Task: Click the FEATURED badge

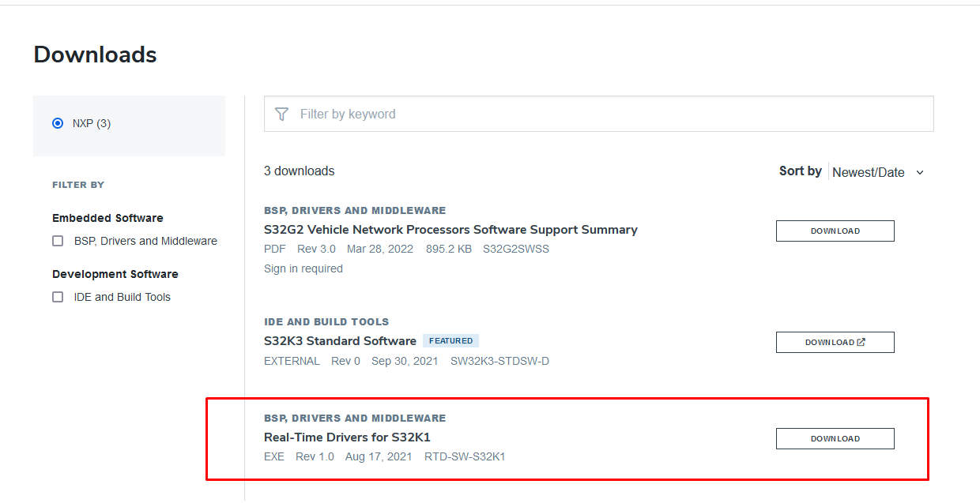Action: (450, 341)
